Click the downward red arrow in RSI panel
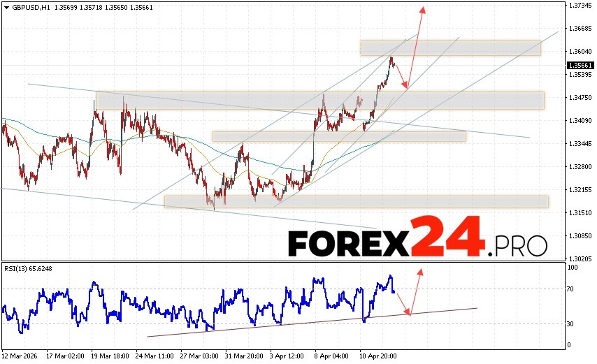 [x=402, y=303]
